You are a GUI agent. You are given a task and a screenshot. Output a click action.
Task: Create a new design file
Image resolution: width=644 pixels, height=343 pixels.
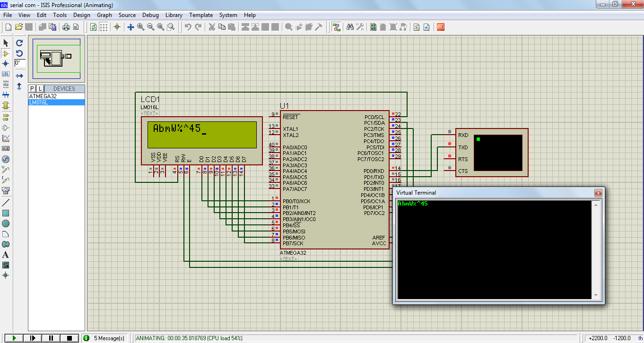click(x=8, y=27)
